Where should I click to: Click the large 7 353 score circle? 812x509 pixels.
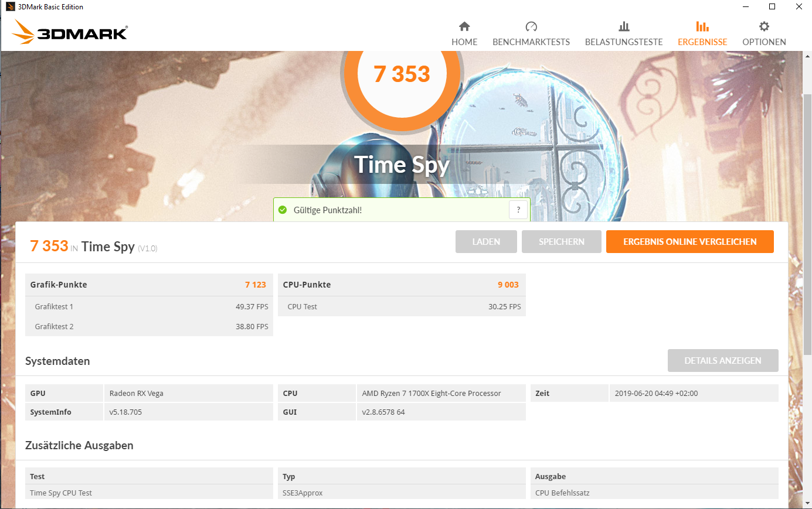point(402,74)
